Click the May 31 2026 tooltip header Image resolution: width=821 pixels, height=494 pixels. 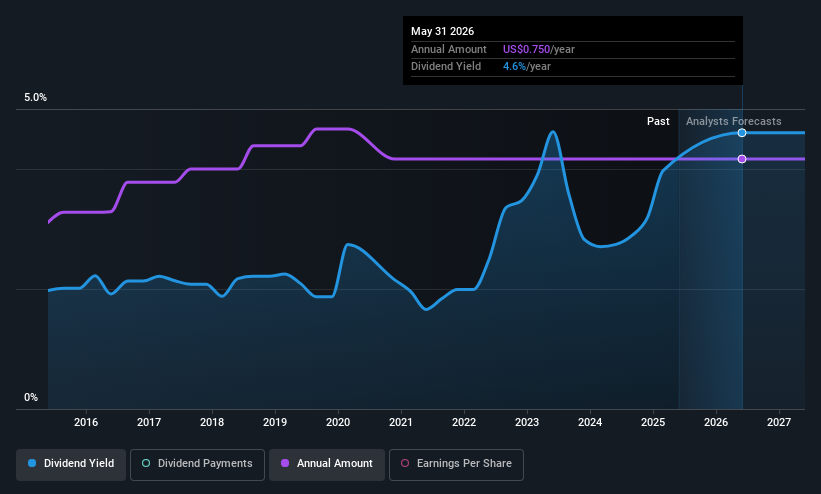click(442, 31)
